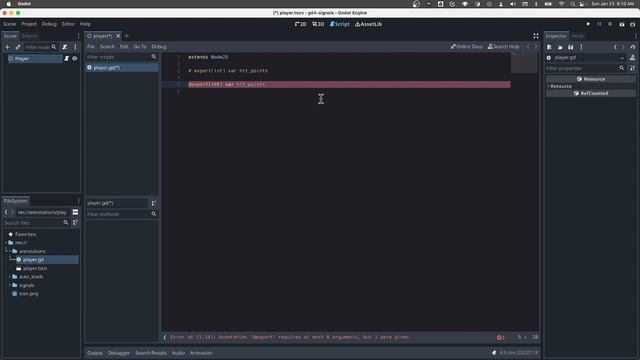Load a resource in Inspector
The image size is (640, 360).
[560, 47]
